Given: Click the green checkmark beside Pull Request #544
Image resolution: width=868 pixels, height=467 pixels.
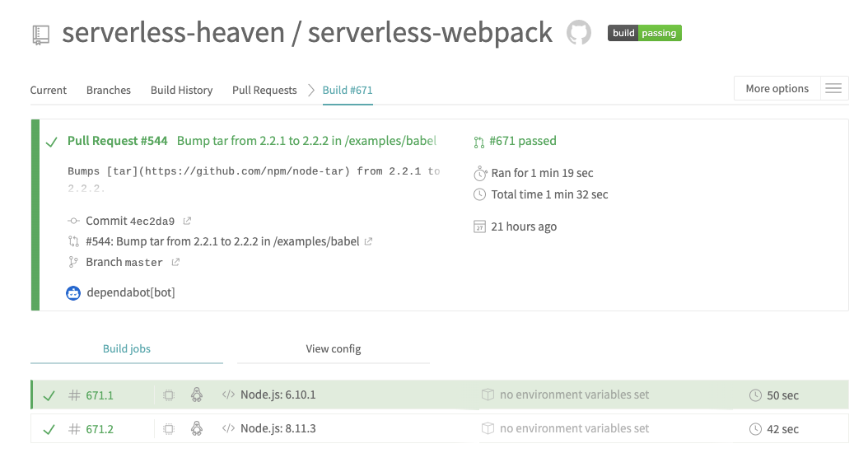Looking at the screenshot, I should [52, 142].
